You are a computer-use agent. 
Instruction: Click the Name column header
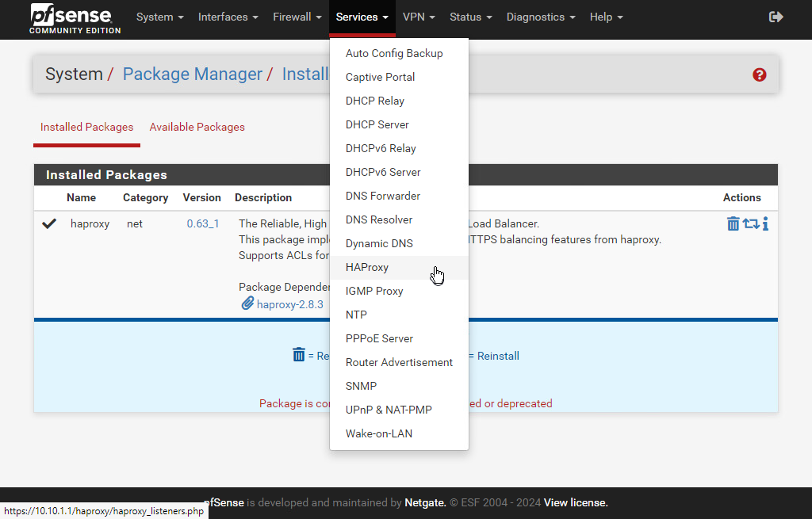coord(82,197)
